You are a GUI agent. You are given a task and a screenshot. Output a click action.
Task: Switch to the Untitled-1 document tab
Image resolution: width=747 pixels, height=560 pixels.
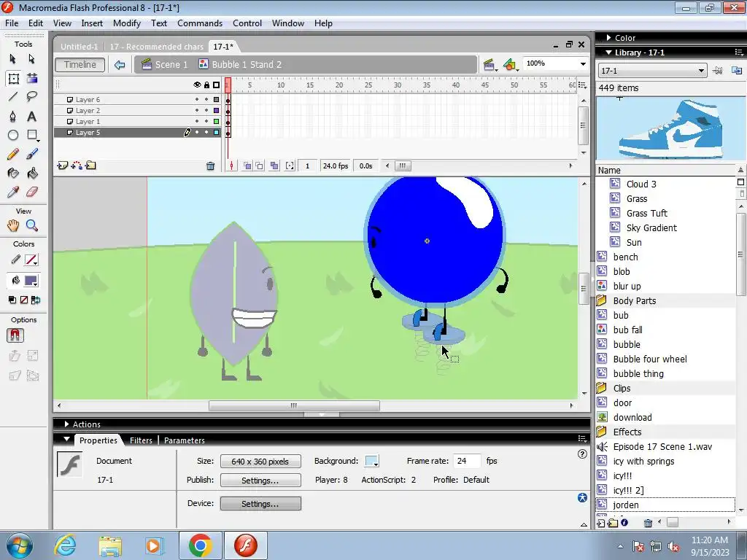(79, 47)
